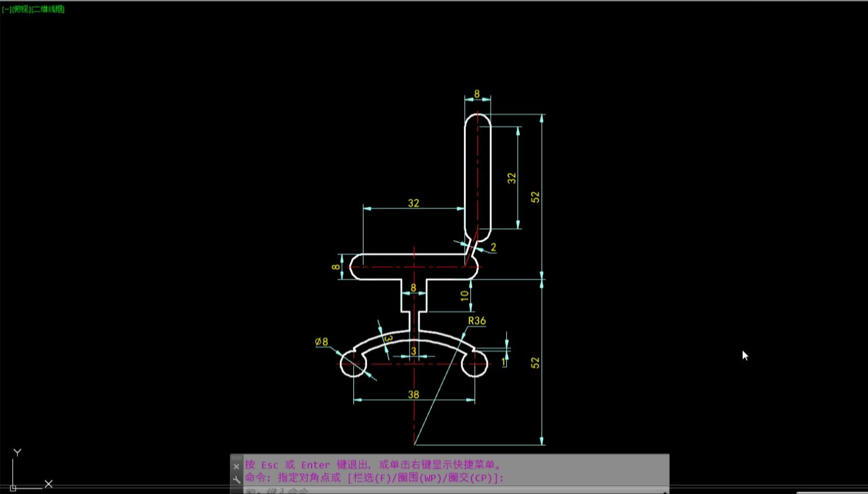868x494 pixels.
Task: Open the recent commands dropdown icon
Action: pos(252,492)
